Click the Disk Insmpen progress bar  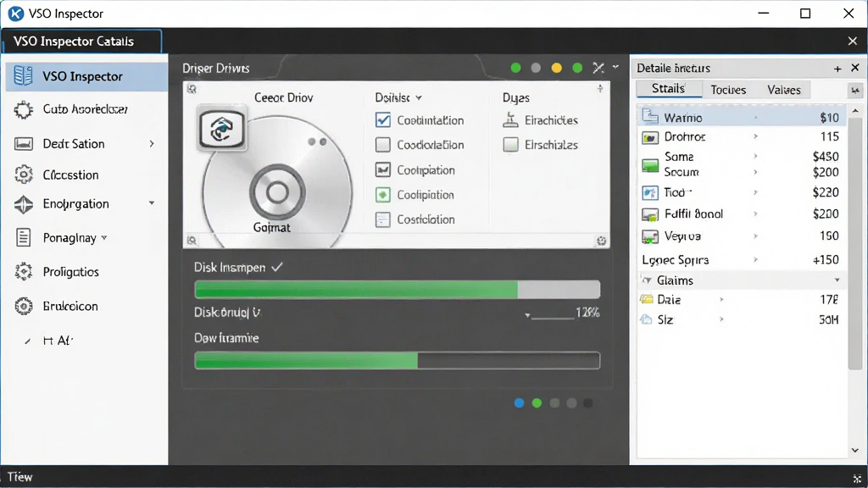coord(398,290)
